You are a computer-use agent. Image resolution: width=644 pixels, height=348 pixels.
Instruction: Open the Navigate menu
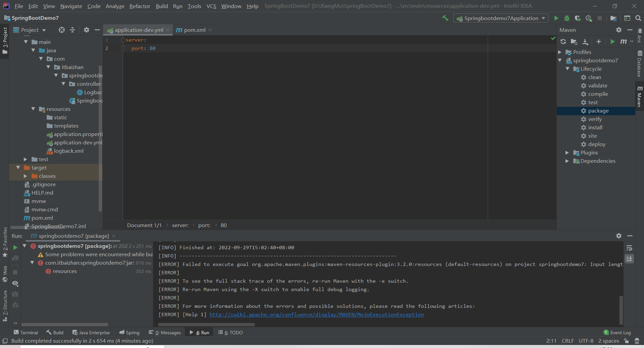[71, 6]
